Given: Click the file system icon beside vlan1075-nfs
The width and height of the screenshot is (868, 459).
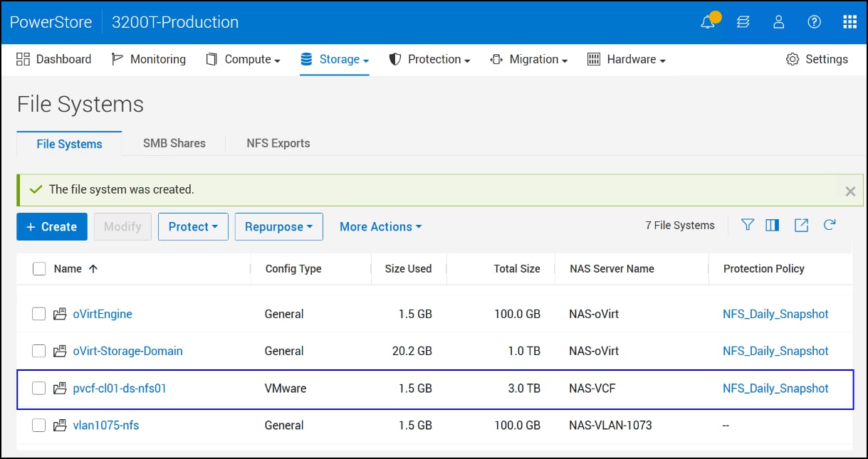Looking at the screenshot, I should tap(60, 426).
